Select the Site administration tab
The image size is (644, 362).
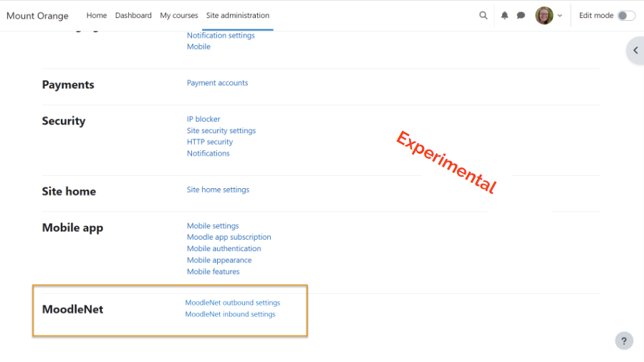238,16
